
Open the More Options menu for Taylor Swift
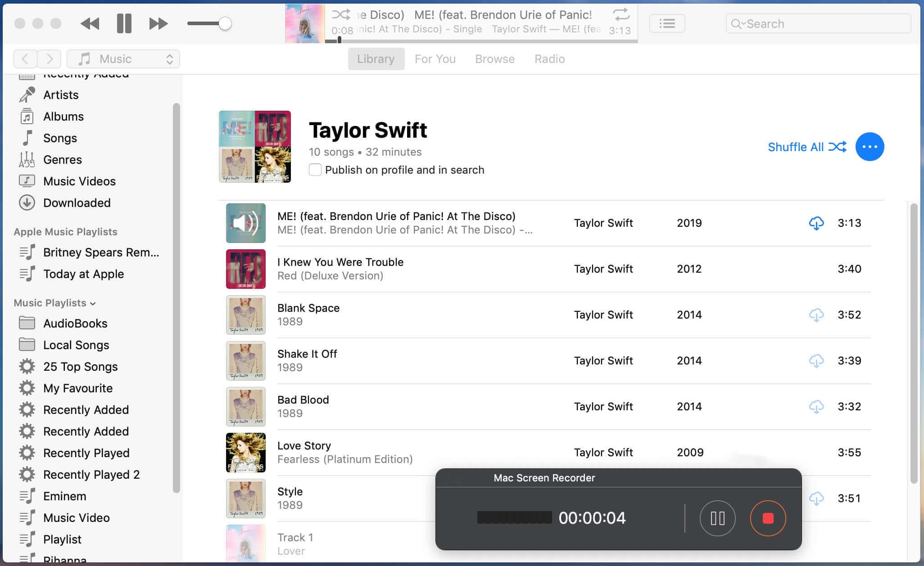pos(870,146)
